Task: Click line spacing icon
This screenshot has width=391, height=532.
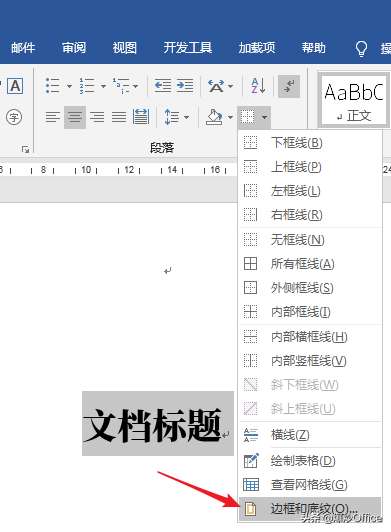Action: pos(172,117)
